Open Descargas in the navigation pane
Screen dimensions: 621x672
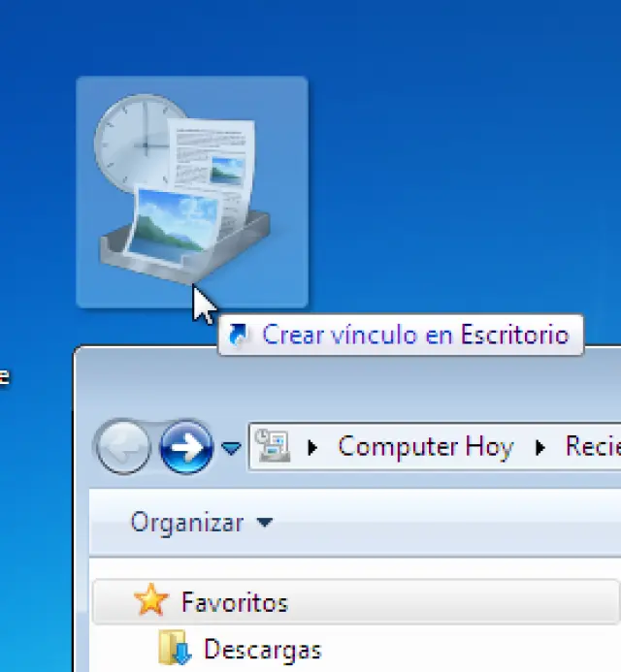click(x=262, y=649)
